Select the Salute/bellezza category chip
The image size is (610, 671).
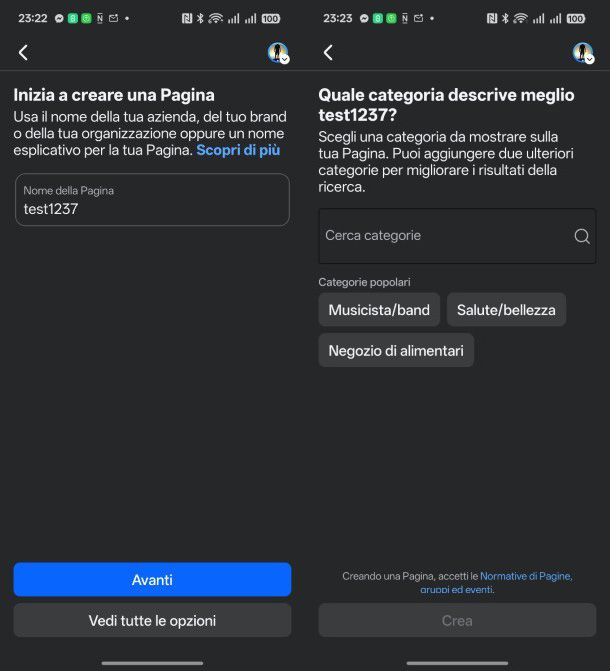[506, 310]
